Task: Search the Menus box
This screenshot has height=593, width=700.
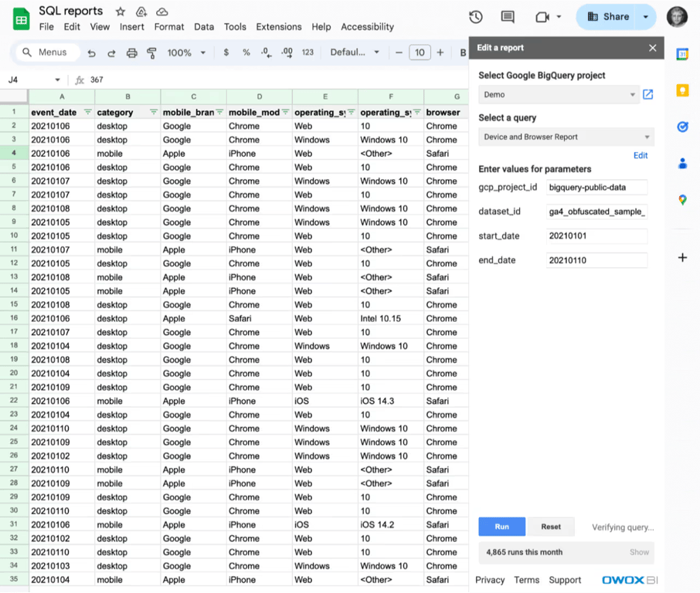Action: pyautogui.click(x=47, y=53)
